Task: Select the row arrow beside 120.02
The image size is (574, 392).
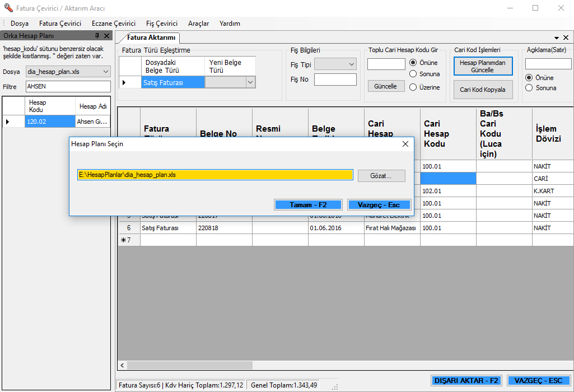Action: 13,122
